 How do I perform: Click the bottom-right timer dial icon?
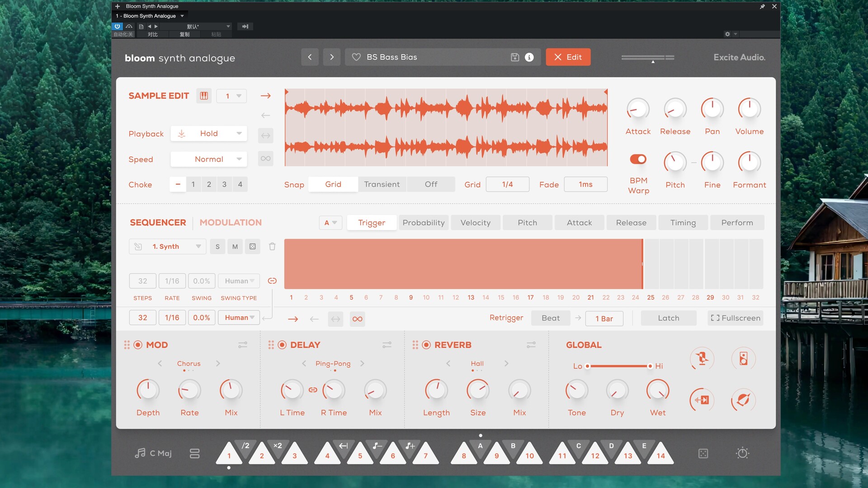(742, 453)
